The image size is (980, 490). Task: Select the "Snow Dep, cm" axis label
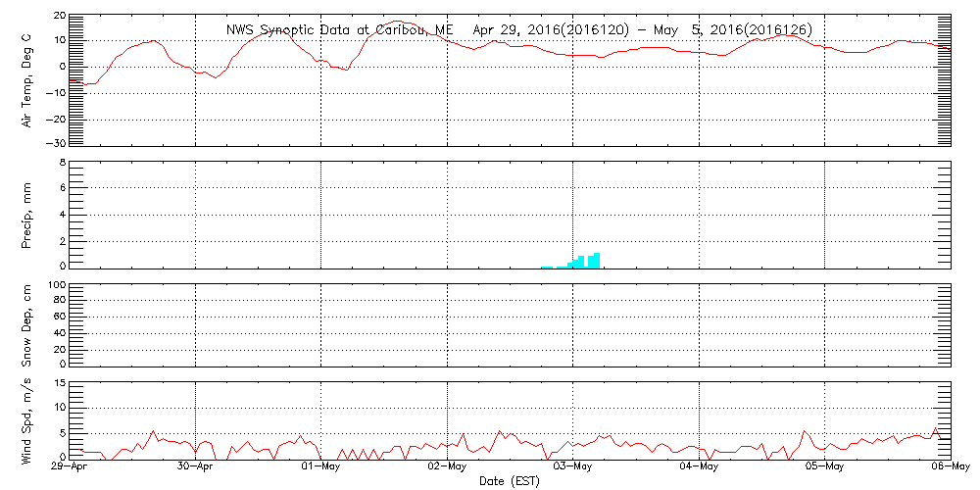[27, 325]
